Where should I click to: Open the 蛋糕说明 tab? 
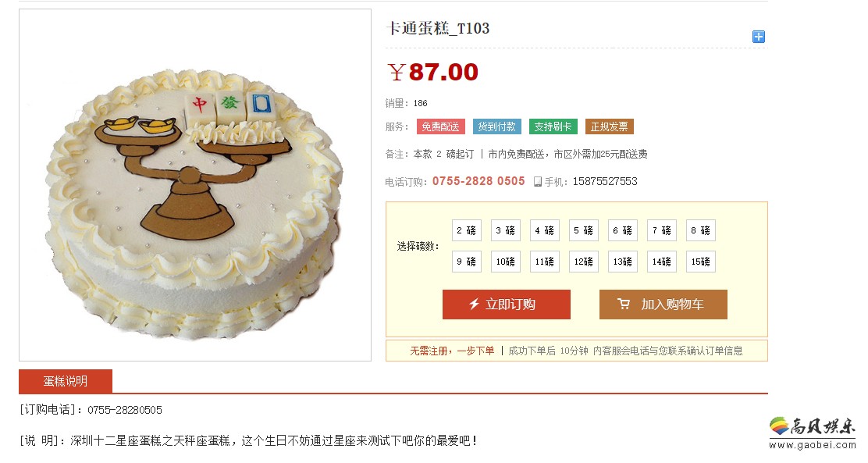pyautogui.click(x=66, y=381)
